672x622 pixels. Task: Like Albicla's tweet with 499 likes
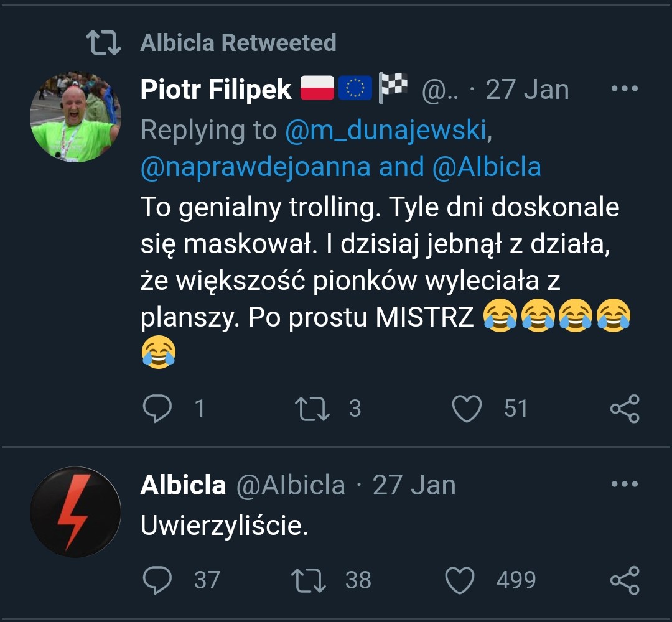pos(461,580)
